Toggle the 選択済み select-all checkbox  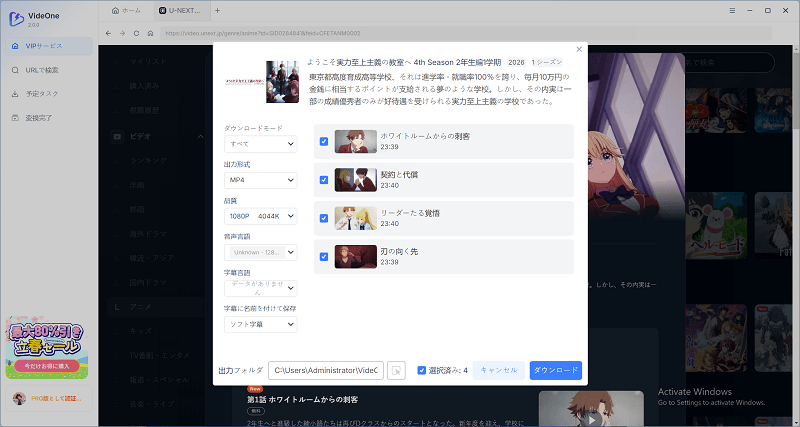coord(422,370)
